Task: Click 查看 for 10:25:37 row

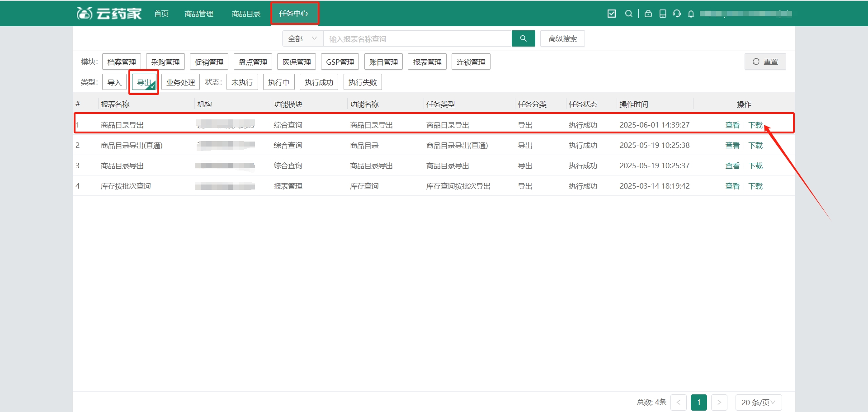Action: tap(732, 166)
